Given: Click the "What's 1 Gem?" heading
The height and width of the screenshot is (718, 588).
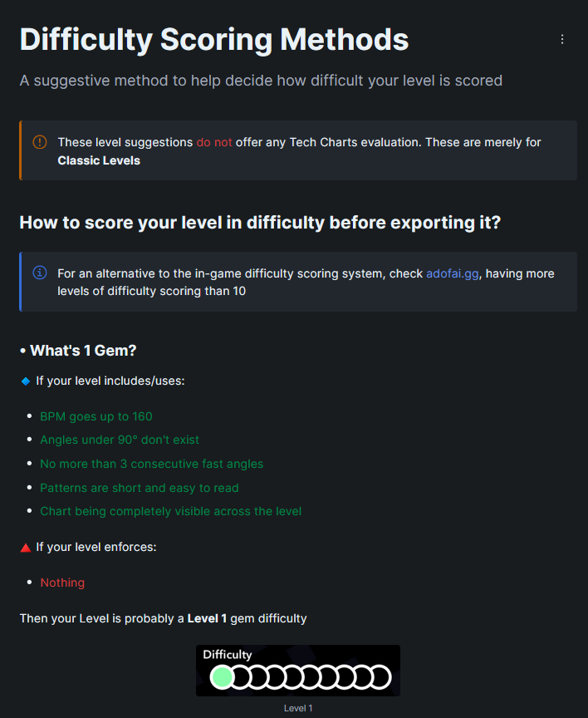Looking at the screenshot, I should coord(83,351).
